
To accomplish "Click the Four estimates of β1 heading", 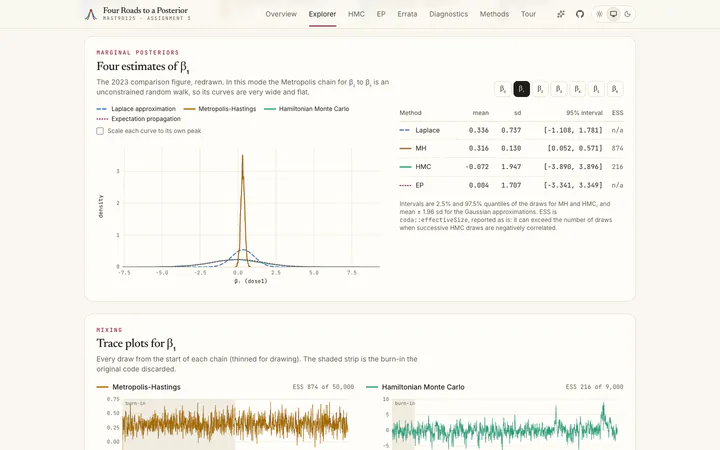I will point(143,67).
